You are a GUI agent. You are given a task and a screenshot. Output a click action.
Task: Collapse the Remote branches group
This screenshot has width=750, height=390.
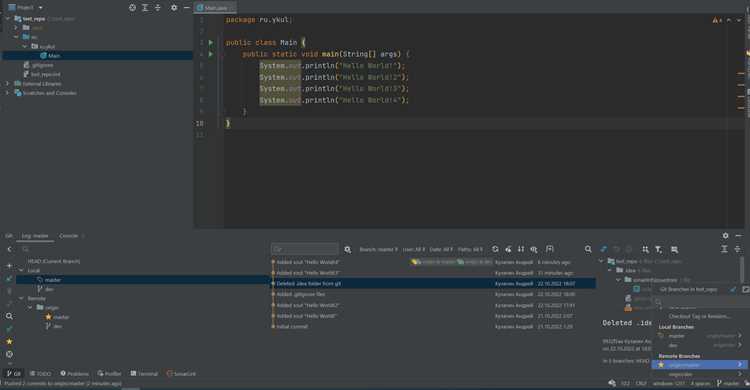coord(21,299)
